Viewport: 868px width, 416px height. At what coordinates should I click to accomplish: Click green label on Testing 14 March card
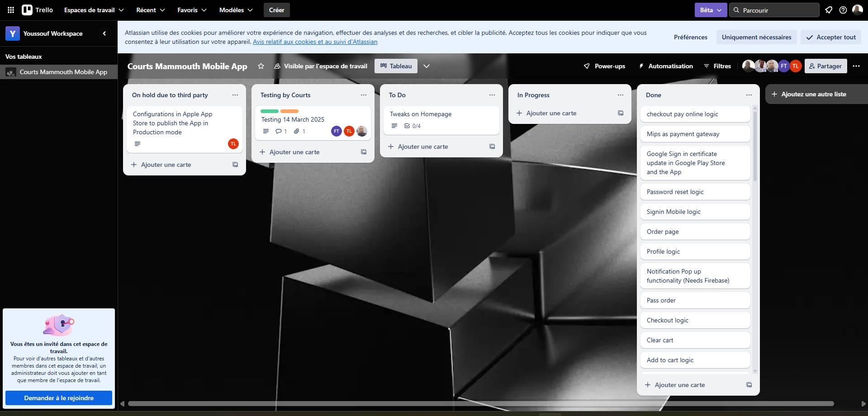point(270,111)
